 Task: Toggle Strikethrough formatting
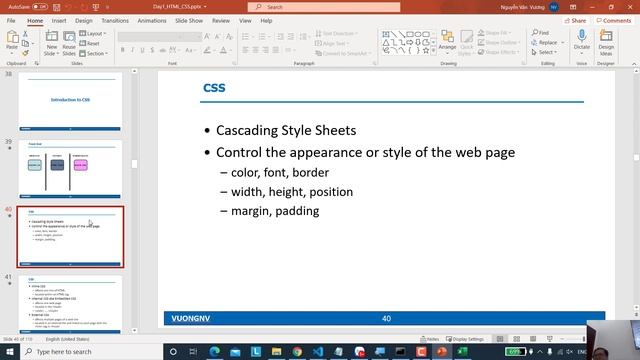pyautogui.click(x=162, y=50)
